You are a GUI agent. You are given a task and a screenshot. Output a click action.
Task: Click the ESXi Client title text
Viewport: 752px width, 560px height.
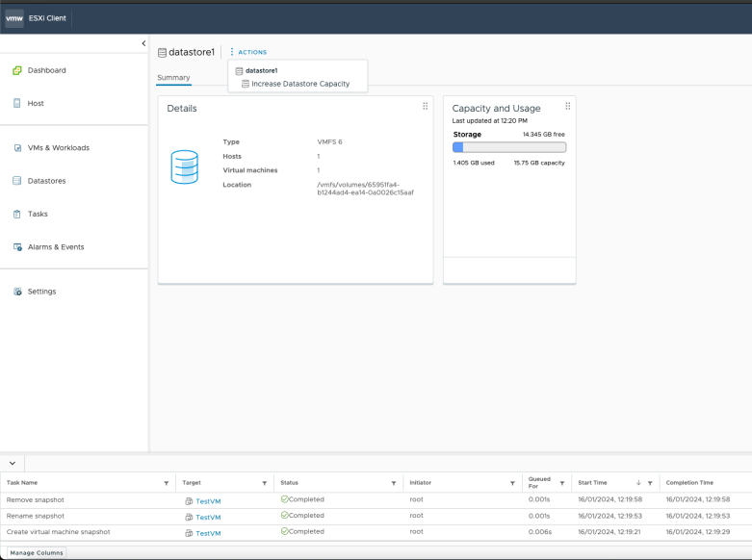tap(47, 18)
